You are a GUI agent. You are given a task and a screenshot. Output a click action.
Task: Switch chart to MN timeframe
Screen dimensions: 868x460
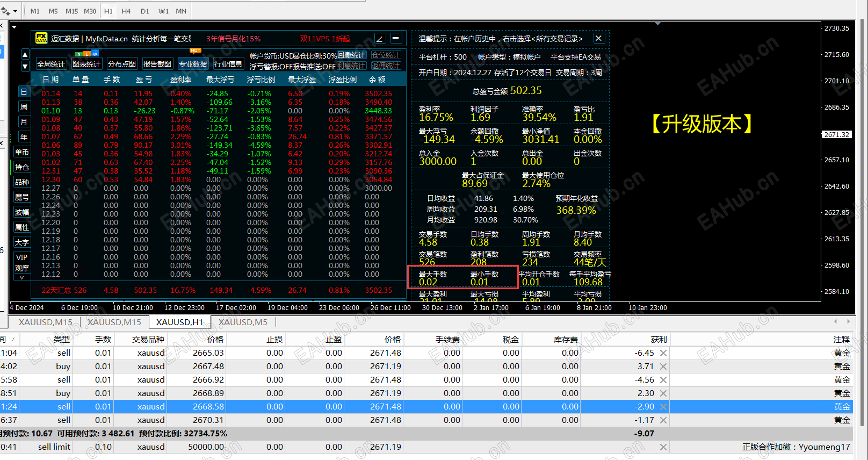[x=181, y=11]
